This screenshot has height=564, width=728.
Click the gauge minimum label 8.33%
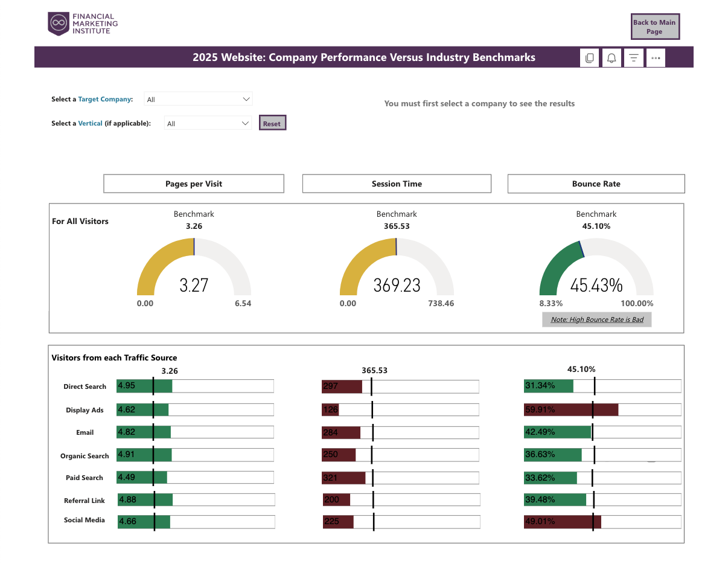coord(551,303)
